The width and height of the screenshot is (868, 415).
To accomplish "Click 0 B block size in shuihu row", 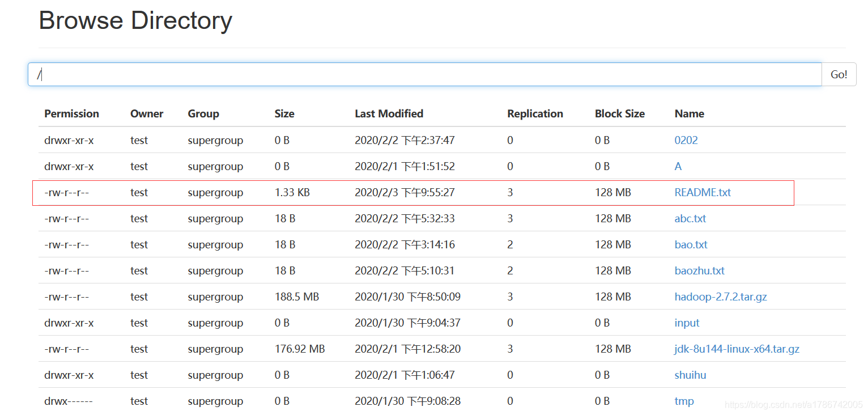I will coord(602,375).
